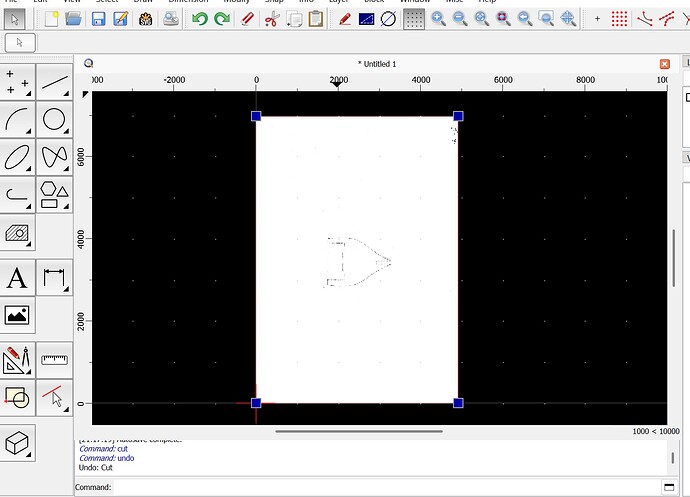Click the top-right blue selection handle

pyautogui.click(x=458, y=116)
